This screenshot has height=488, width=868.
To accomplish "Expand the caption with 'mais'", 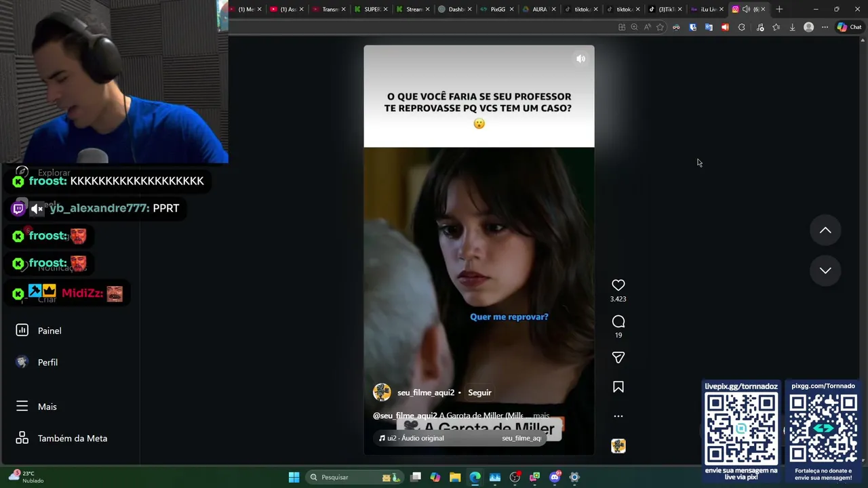I will click(x=541, y=415).
